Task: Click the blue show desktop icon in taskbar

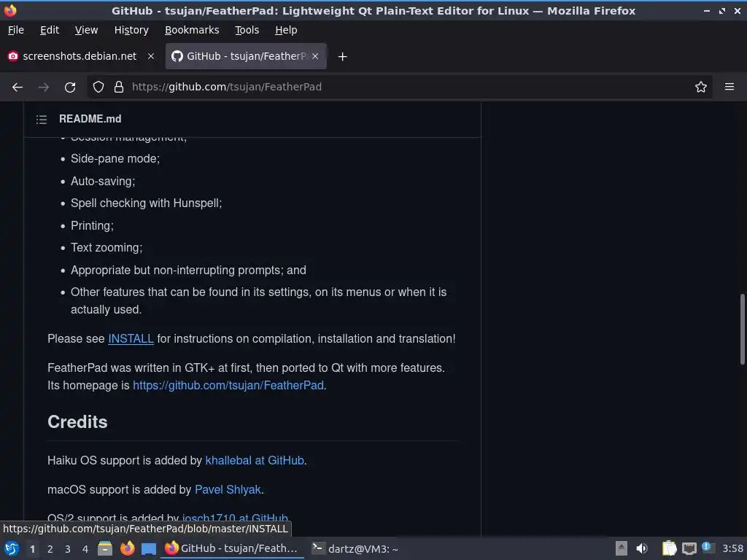Action: pyautogui.click(x=149, y=549)
